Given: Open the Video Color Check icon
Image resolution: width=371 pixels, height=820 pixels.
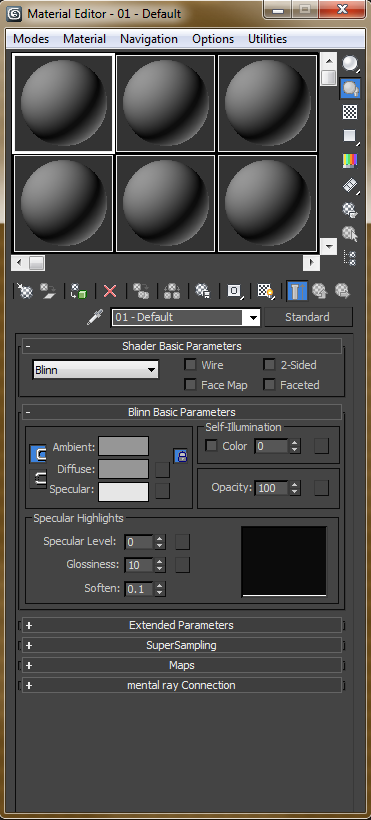Looking at the screenshot, I should (350, 161).
